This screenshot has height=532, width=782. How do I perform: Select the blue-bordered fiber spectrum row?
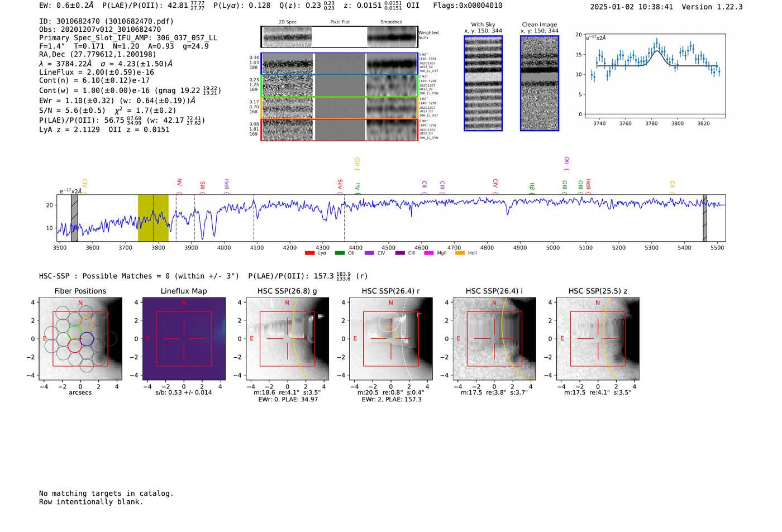340,64
